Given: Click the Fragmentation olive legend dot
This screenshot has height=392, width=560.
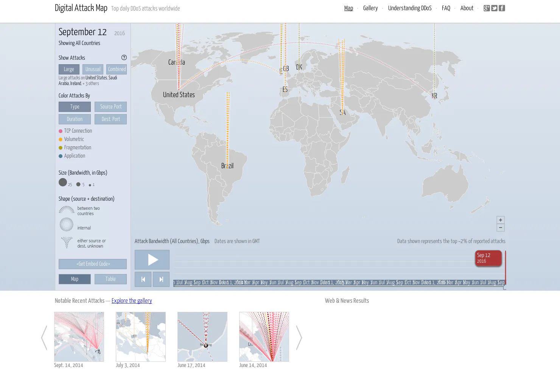Looking at the screenshot, I should click(61, 148).
